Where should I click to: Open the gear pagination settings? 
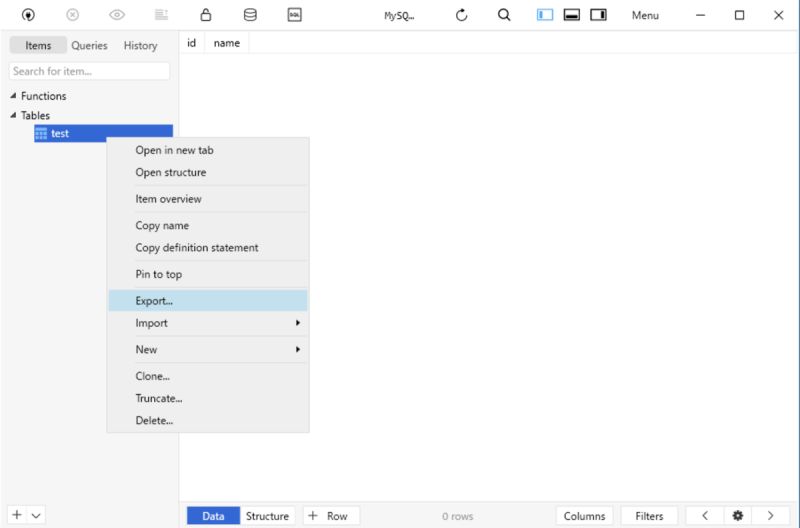coord(737,516)
